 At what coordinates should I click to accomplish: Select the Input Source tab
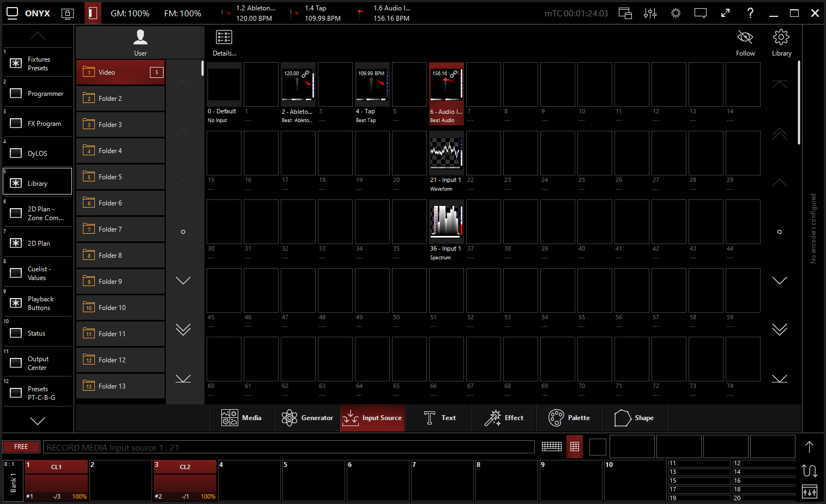coord(372,418)
